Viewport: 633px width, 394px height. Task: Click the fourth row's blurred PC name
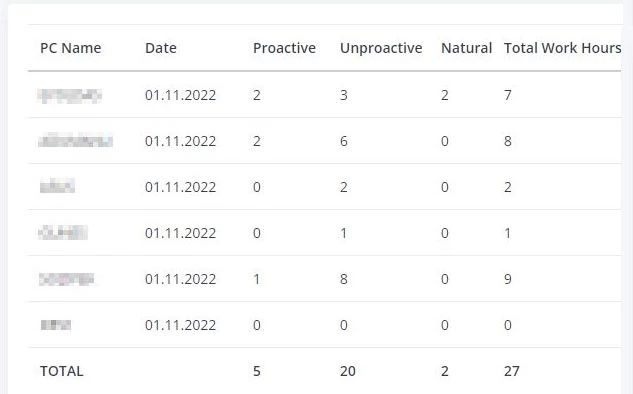click(63, 233)
